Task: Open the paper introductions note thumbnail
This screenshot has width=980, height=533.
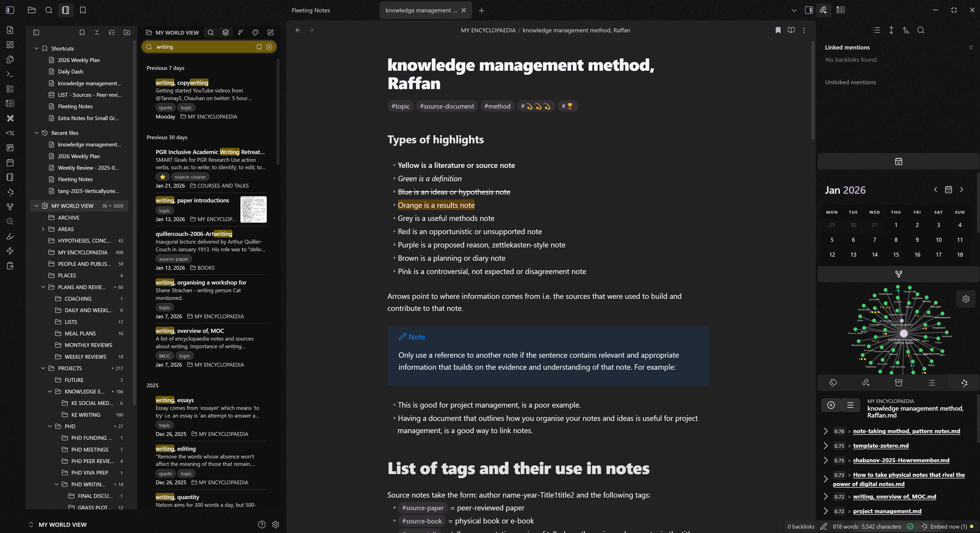Action: click(x=253, y=209)
